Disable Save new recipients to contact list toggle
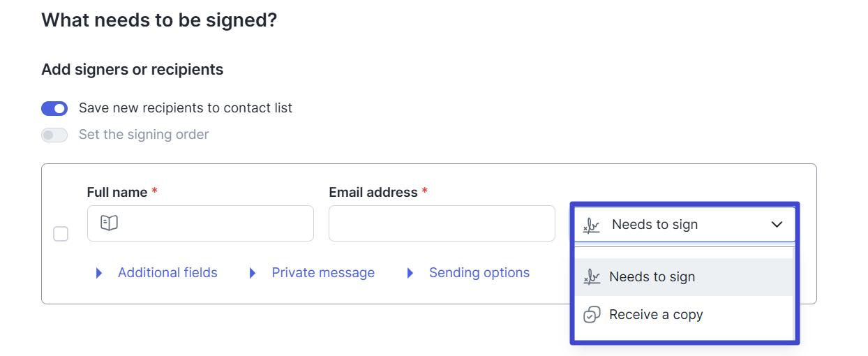This screenshot has height=356, width=868. coord(54,108)
